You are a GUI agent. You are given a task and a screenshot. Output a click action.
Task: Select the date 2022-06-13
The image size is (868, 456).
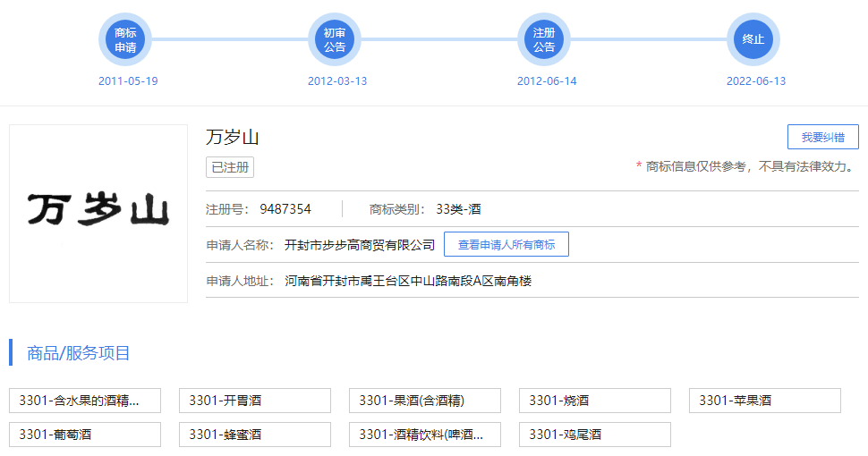click(755, 81)
